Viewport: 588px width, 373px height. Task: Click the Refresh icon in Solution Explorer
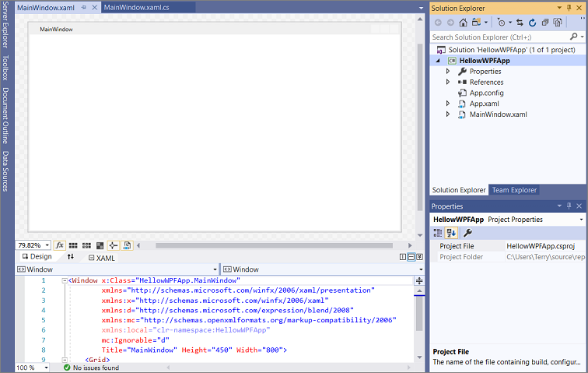pos(533,23)
